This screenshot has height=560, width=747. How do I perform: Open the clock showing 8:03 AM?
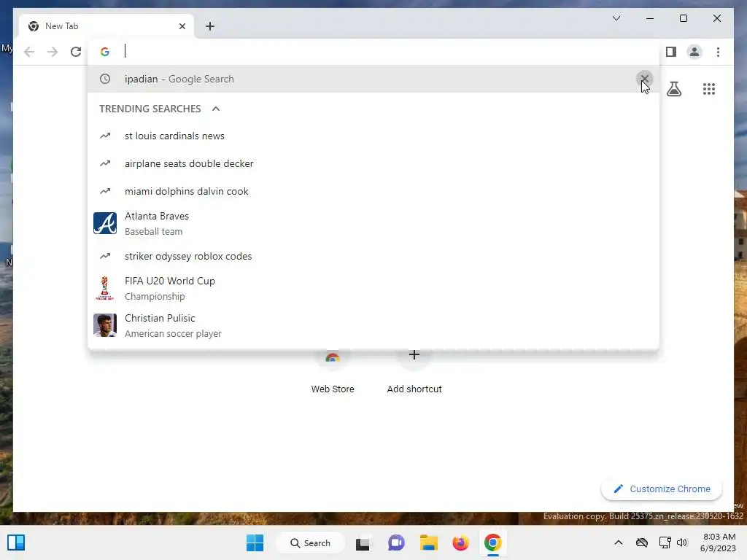(719, 542)
